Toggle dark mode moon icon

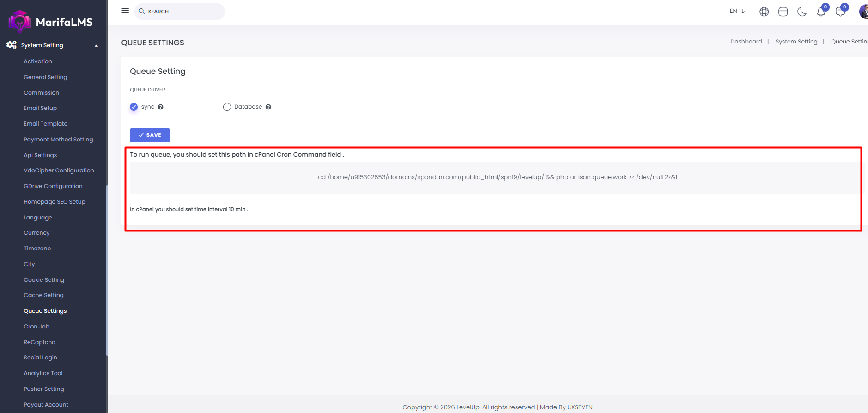tap(802, 12)
